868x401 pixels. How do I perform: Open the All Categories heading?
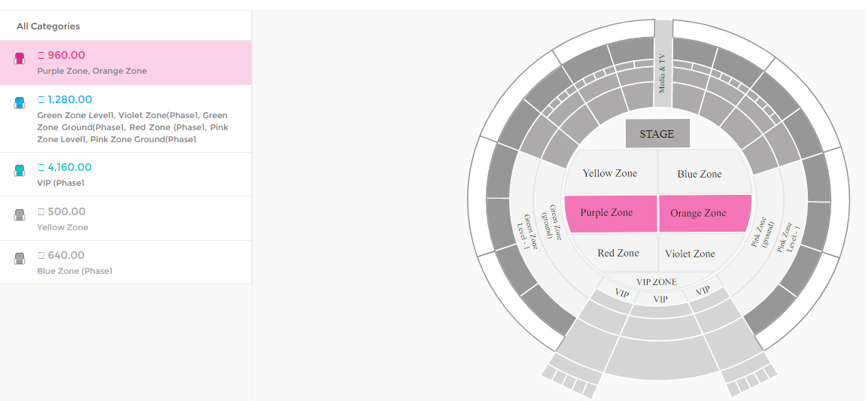pyautogui.click(x=48, y=26)
